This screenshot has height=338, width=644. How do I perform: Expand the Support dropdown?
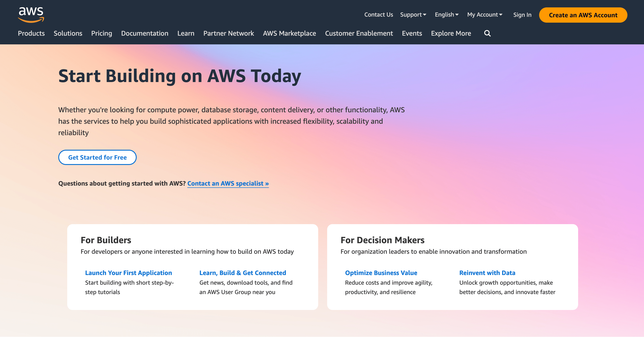coord(413,15)
